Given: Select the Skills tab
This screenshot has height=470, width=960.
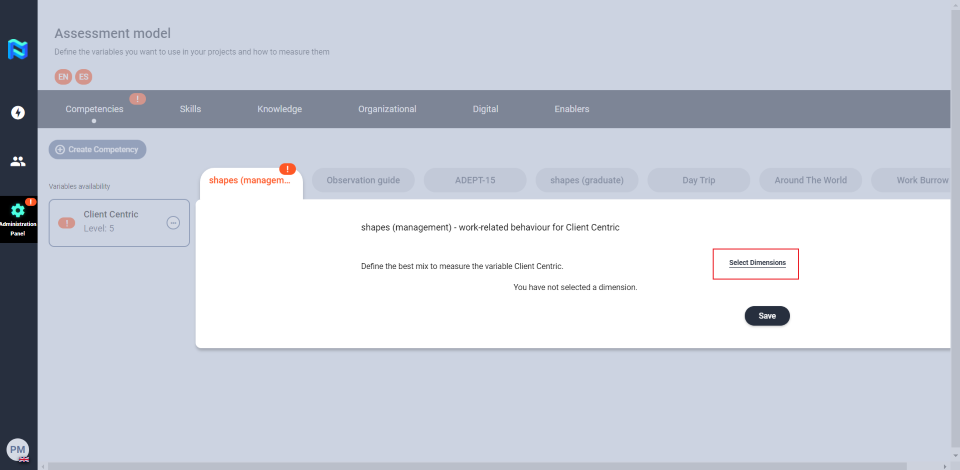Looking at the screenshot, I should click(190, 109).
